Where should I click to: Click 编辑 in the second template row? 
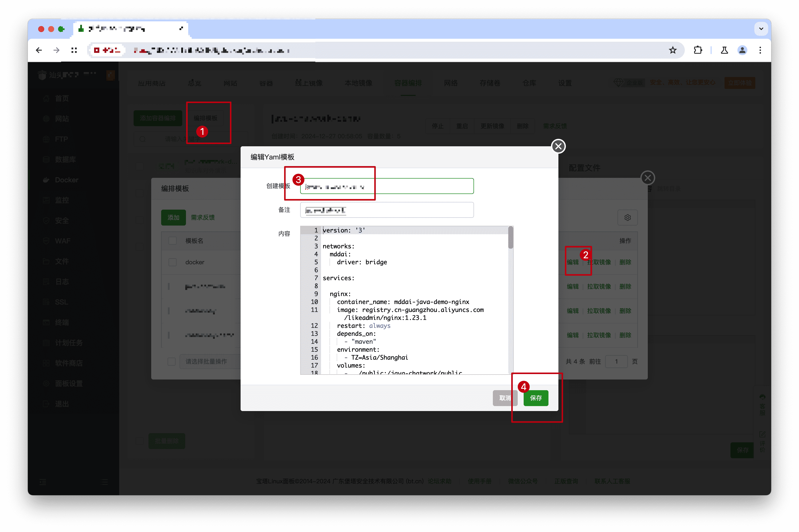point(573,286)
